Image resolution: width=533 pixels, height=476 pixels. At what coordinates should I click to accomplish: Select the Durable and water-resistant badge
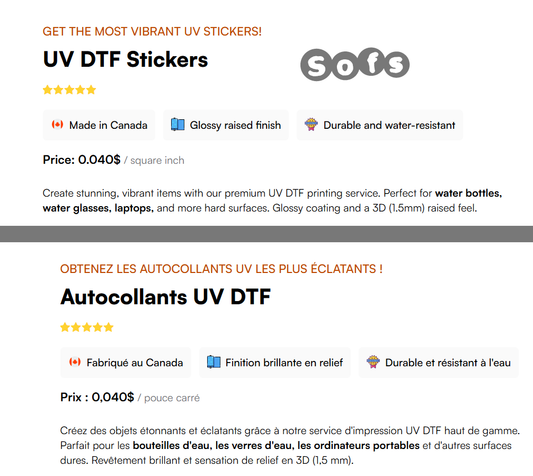380,125
